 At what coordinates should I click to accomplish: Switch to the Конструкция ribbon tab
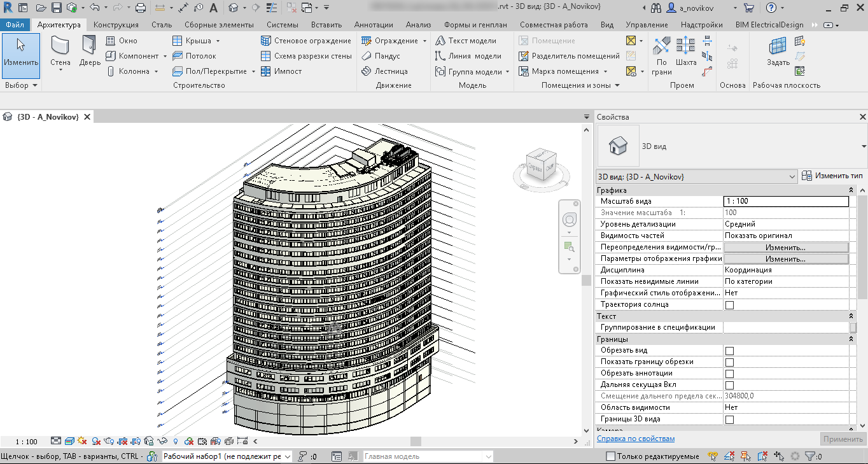116,25
